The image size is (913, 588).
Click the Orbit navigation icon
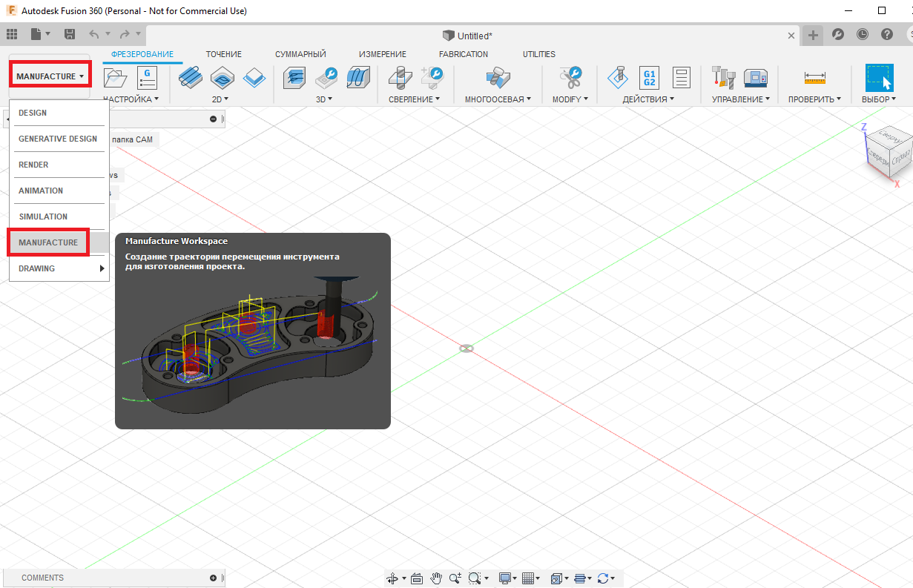[x=393, y=578]
